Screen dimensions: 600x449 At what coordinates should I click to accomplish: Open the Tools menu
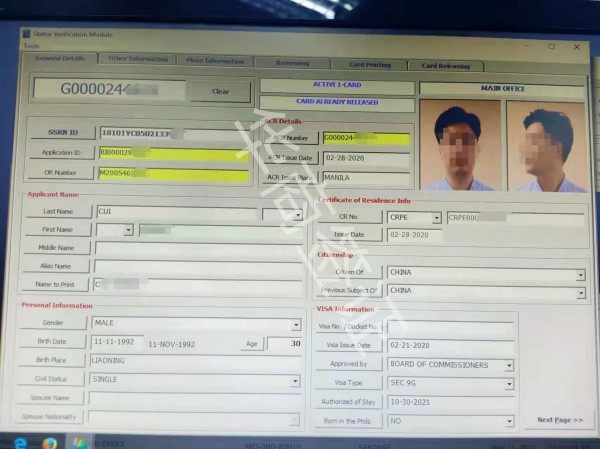tap(31, 46)
